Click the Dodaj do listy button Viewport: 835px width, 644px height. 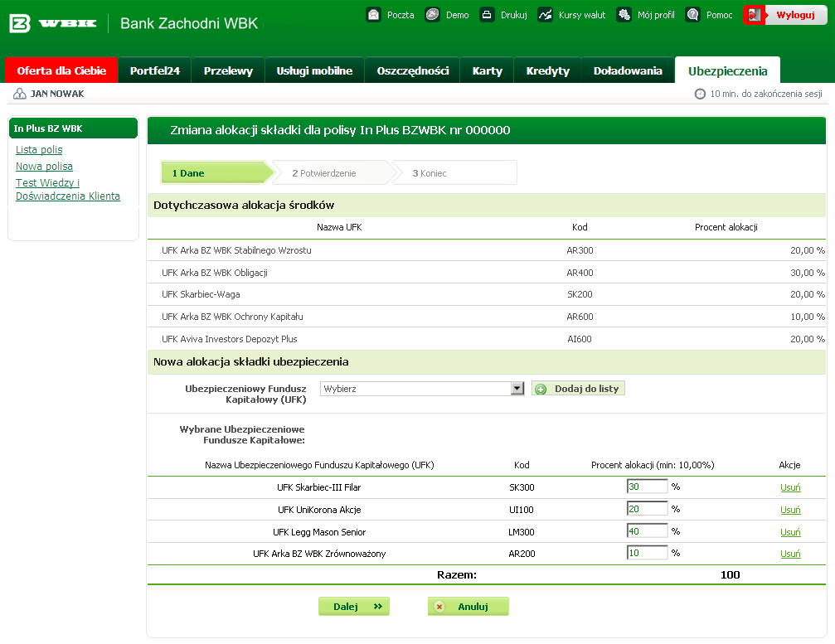(578, 389)
